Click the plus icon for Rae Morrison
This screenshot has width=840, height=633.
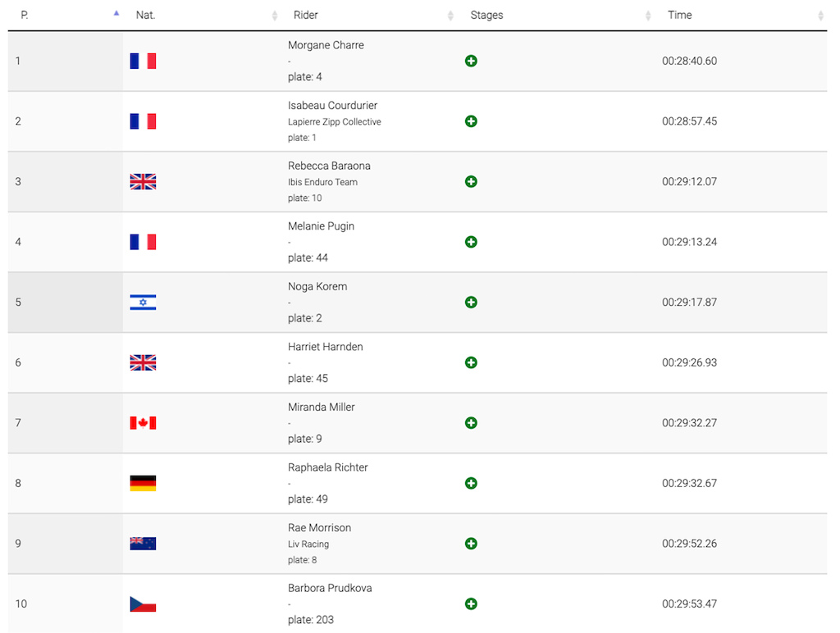[471, 544]
